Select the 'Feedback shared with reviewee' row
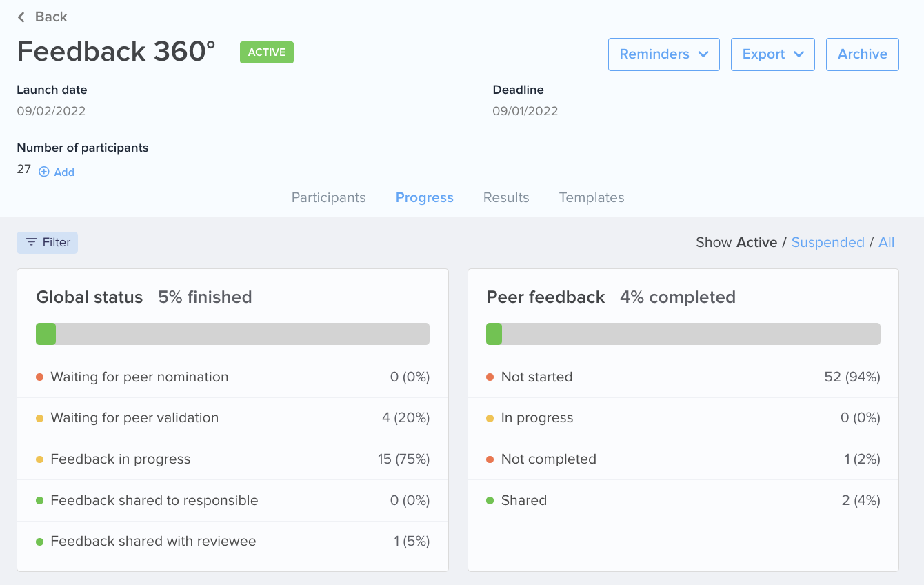Image resolution: width=924 pixels, height=585 pixels. (232, 542)
